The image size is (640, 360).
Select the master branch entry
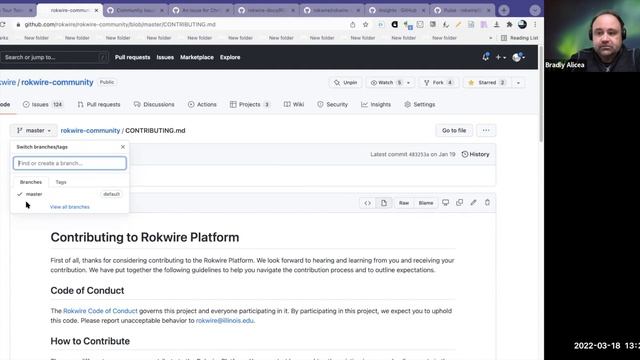coord(69,194)
